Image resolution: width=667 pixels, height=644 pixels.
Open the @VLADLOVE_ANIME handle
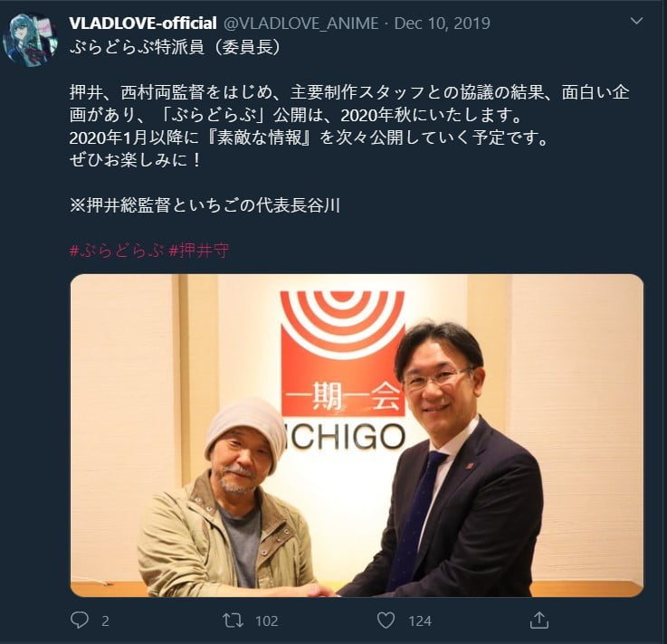301,24
